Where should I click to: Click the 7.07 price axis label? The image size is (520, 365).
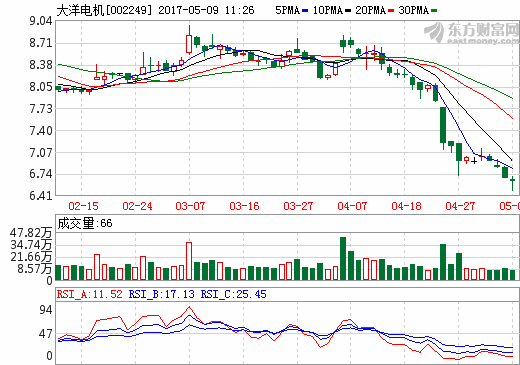pos(41,152)
